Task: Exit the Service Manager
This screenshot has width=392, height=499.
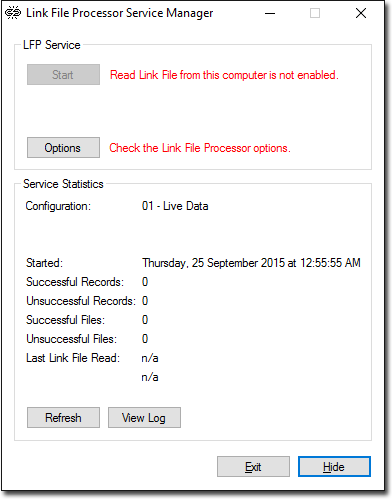Action: click(x=253, y=467)
